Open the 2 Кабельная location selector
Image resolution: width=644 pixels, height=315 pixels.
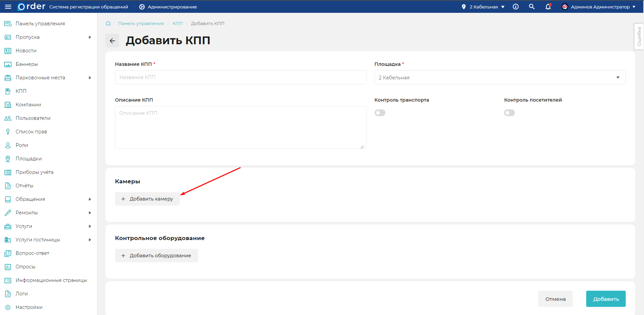483,7
